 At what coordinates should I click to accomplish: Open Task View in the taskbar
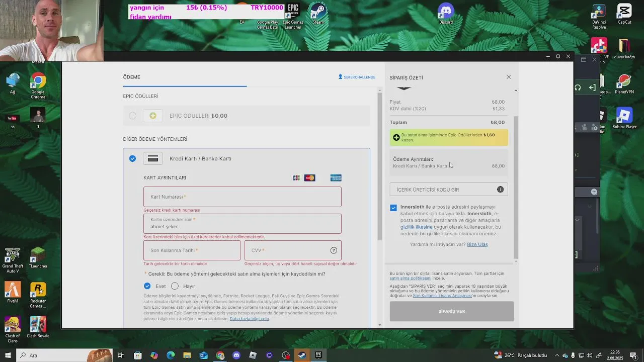(x=121, y=355)
